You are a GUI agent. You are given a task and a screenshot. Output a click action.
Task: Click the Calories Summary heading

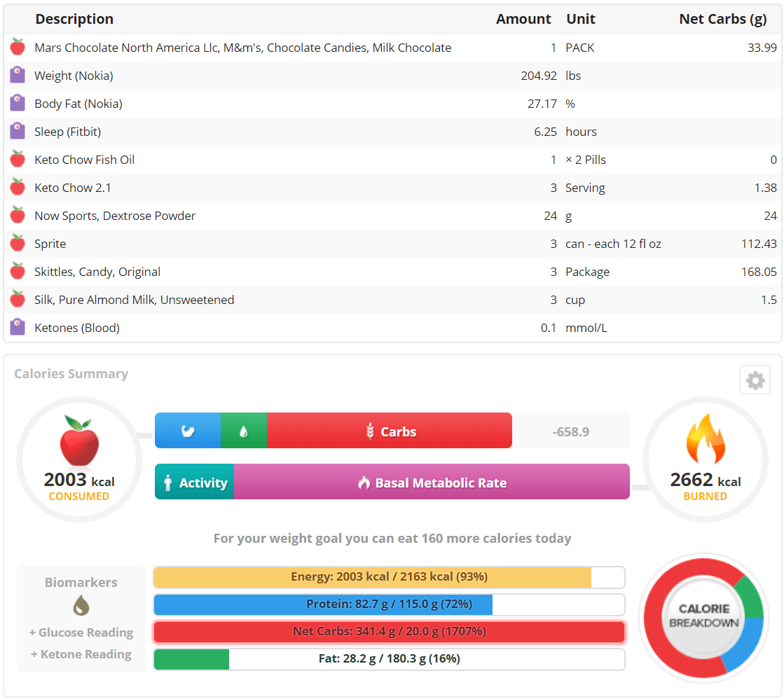71,373
